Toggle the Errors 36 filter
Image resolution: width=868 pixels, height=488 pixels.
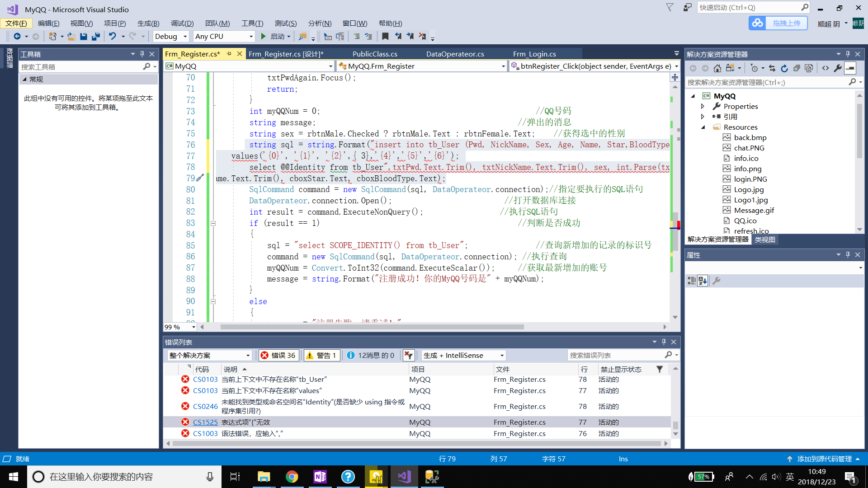278,356
